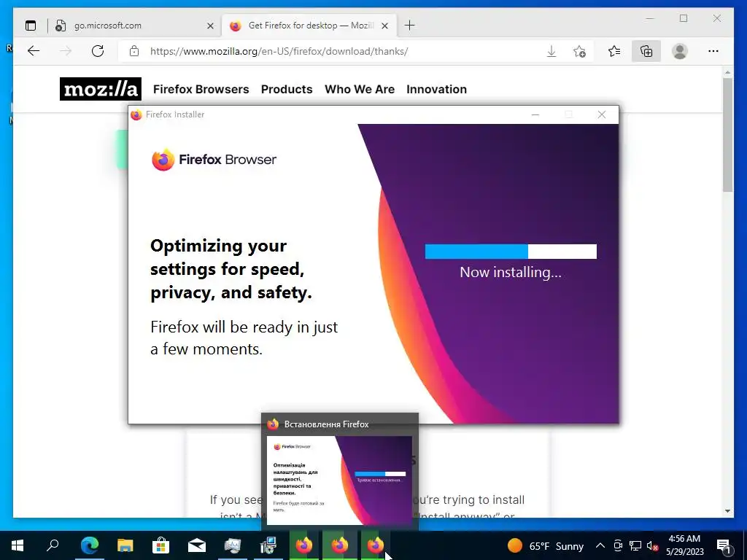Switch to the go.microsoft.com tab

tap(135, 26)
